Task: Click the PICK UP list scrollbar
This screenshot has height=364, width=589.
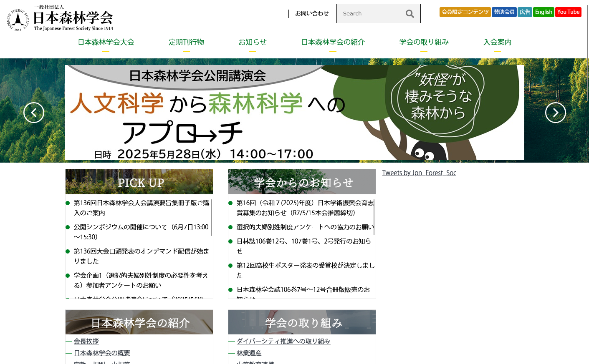Action: [211, 218]
